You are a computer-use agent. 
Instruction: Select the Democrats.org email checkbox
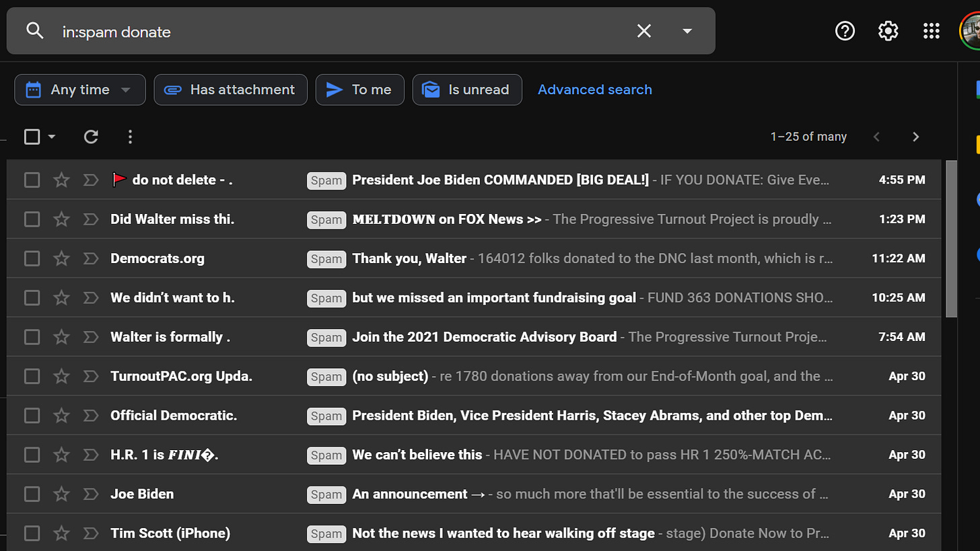[32, 258]
